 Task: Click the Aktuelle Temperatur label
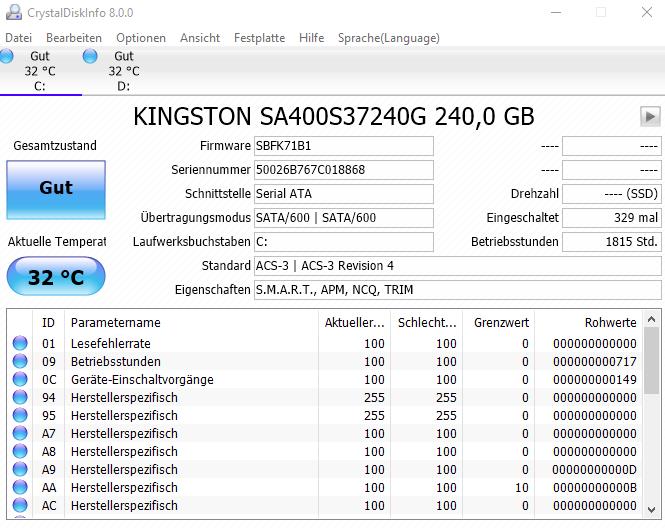[57, 241]
